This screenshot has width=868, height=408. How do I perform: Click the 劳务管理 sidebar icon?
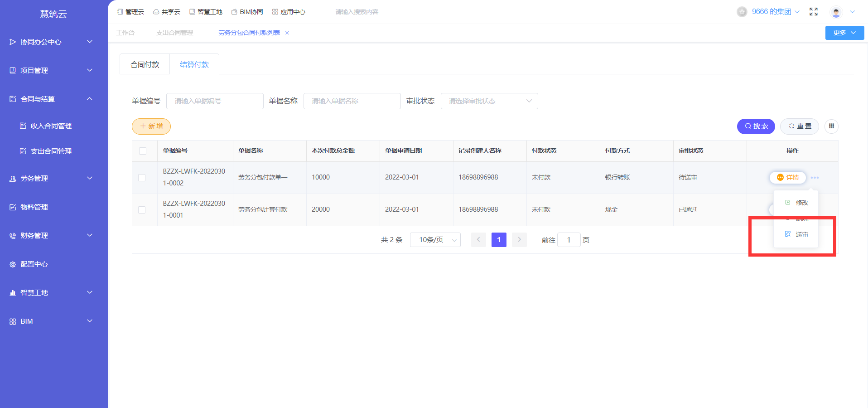pos(13,179)
